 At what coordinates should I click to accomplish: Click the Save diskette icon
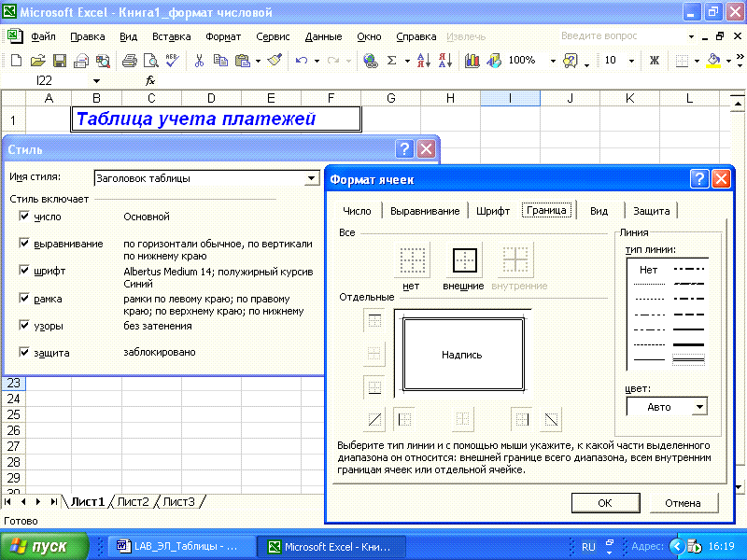tap(60, 61)
